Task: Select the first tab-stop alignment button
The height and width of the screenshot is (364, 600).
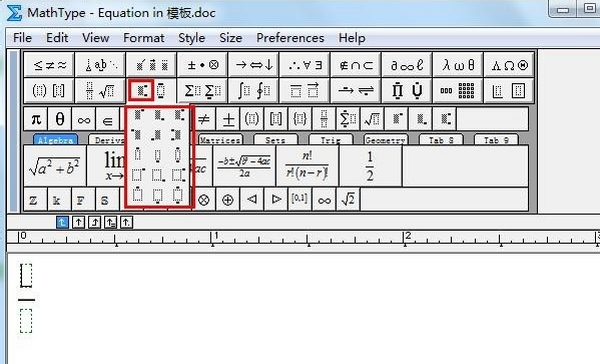Action: (62, 222)
